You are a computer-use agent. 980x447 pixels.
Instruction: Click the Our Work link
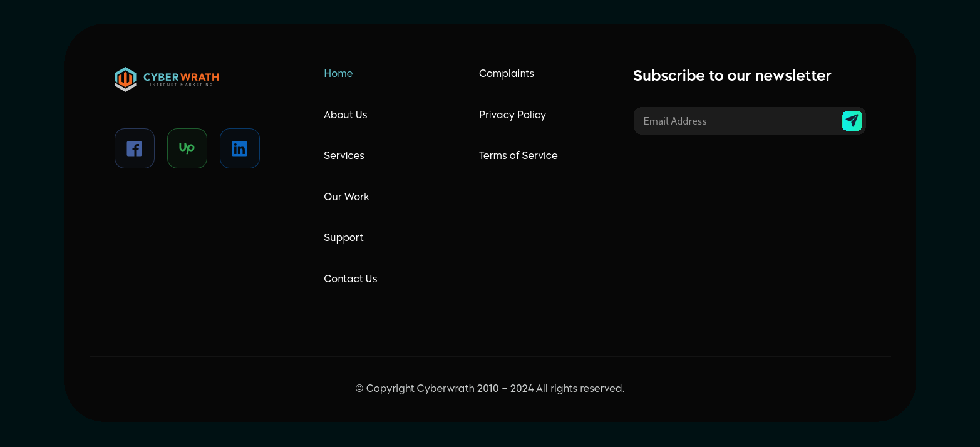pos(346,197)
